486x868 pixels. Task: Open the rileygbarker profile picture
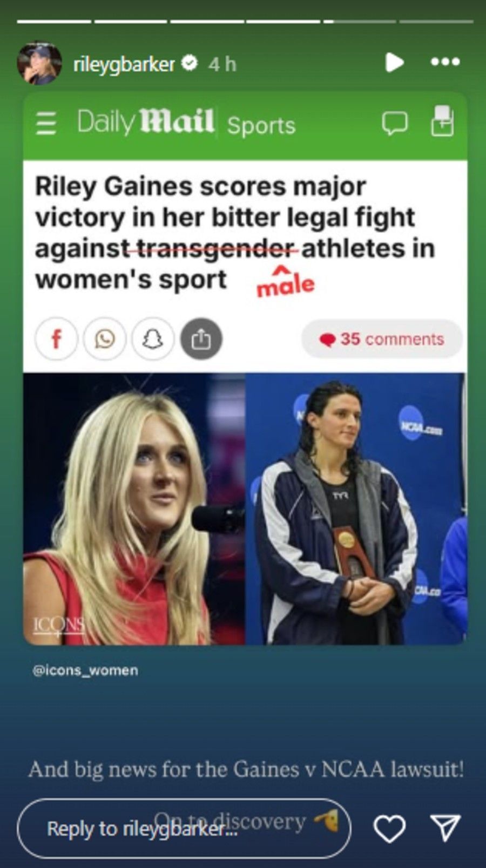coord(39,63)
